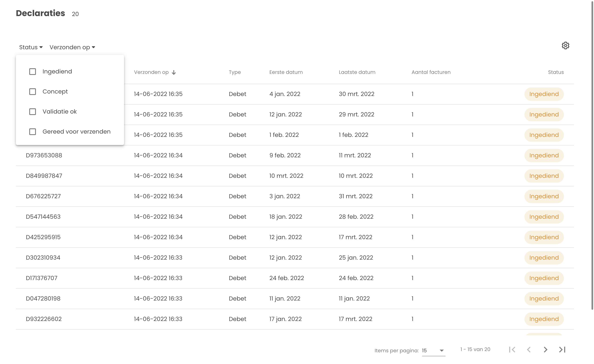Viewport: 594px width, 364px height.
Task: Open the Verzonden op filter dropdown
Action: pos(72,47)
